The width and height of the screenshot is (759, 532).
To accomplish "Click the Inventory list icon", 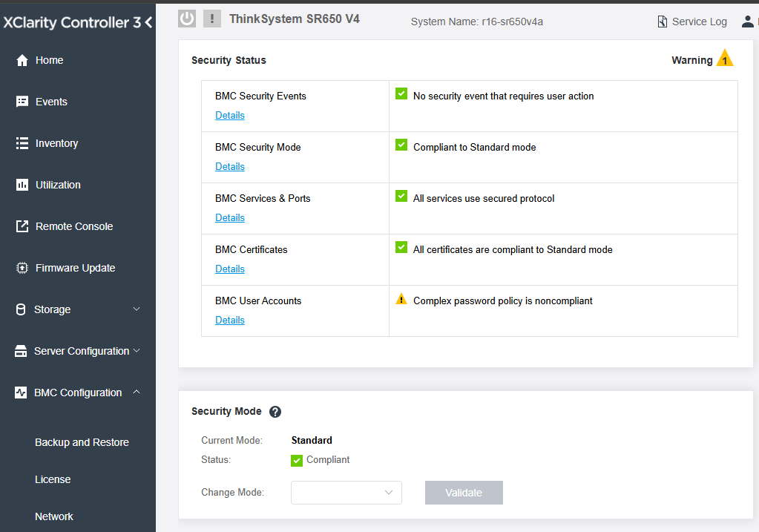I will [x=22, y=143].
